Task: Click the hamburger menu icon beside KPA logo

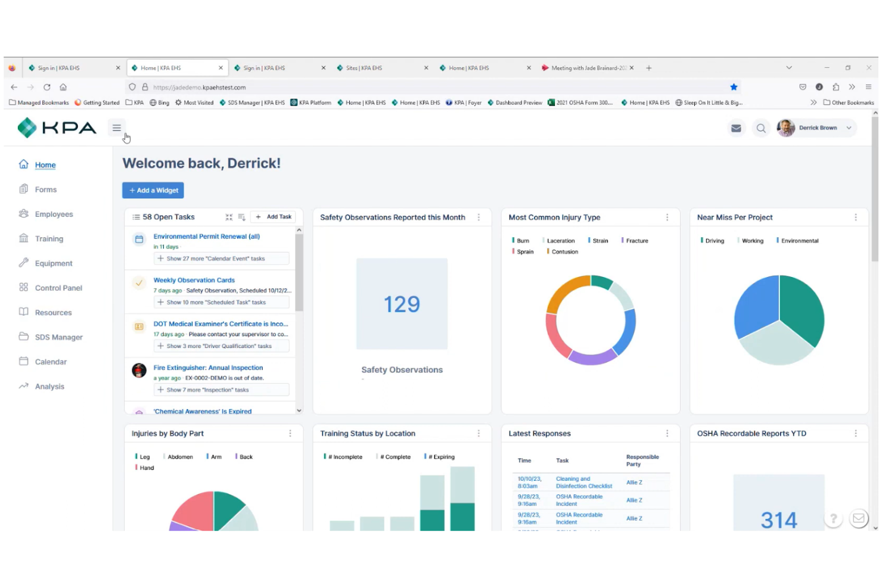Action: 117,128
